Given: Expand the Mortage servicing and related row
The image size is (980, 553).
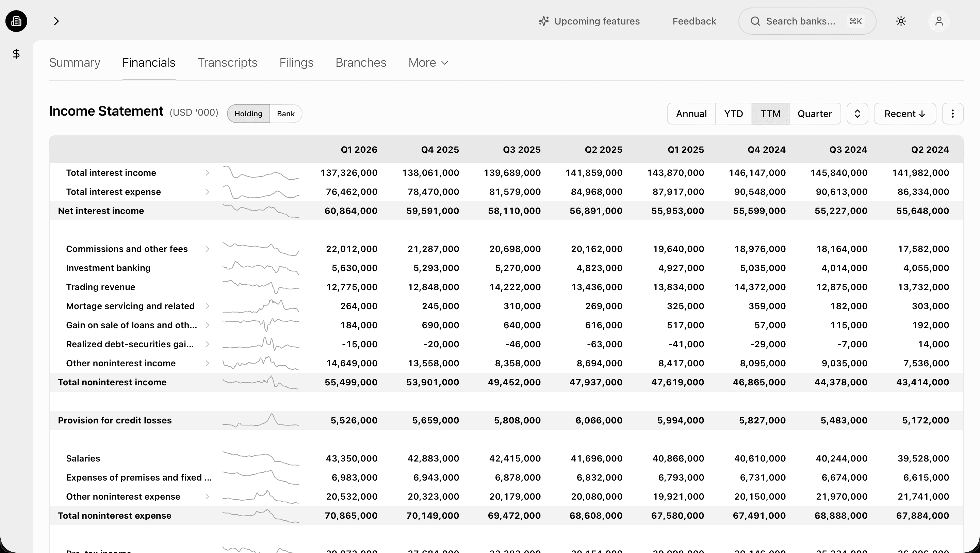Looking at the screenshot, I should tap(207, 306).
